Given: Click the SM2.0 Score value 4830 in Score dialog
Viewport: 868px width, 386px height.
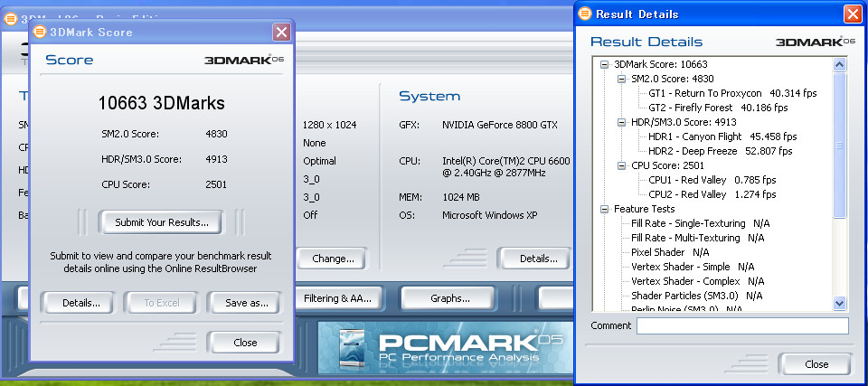Looking at the screenshot, I should tap(216, 134).
